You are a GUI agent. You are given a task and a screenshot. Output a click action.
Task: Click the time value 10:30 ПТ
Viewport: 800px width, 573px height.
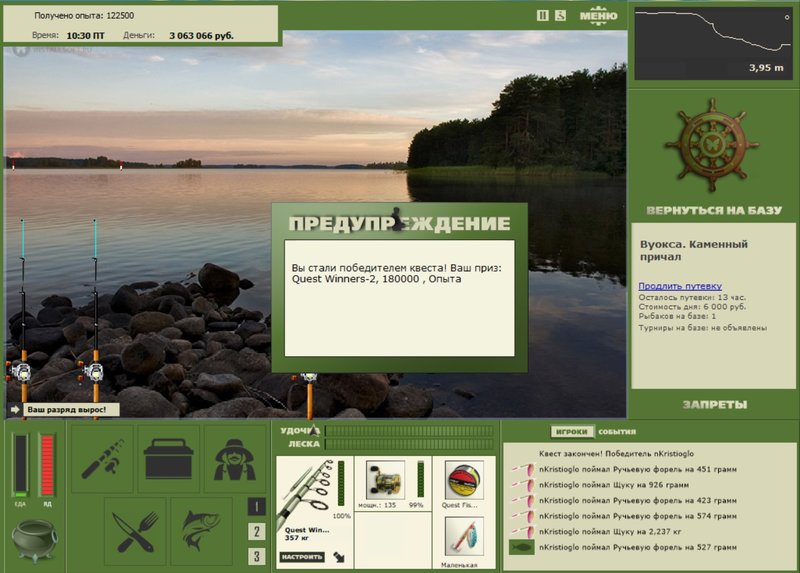85,36
